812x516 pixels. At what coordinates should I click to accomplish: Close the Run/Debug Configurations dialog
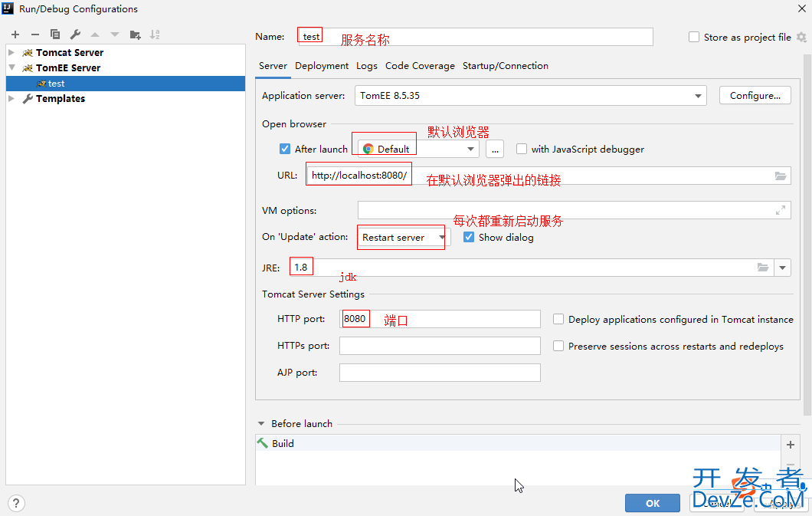pyautogui.click(x=801, y=8)
